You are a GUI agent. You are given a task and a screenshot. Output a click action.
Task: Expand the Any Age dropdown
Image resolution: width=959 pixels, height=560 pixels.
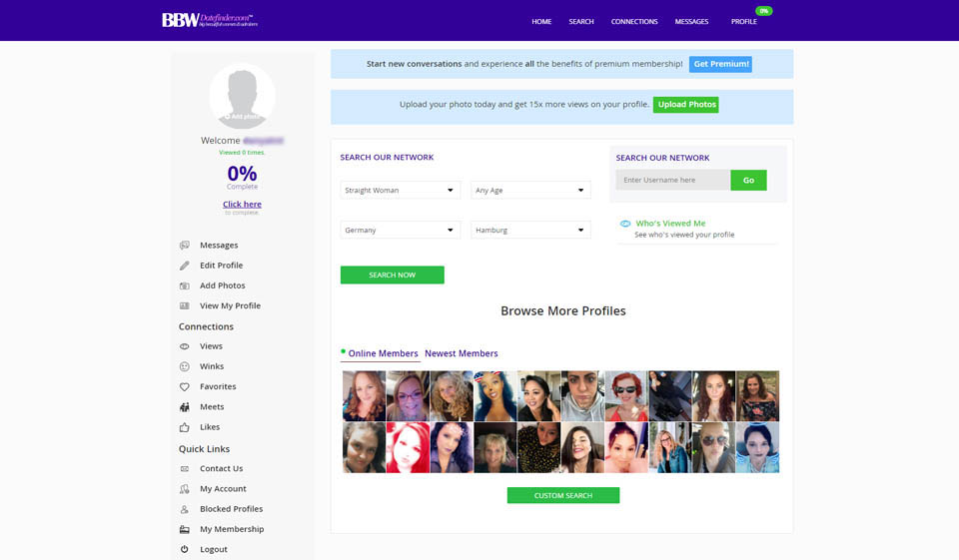[x=530, y=190]
